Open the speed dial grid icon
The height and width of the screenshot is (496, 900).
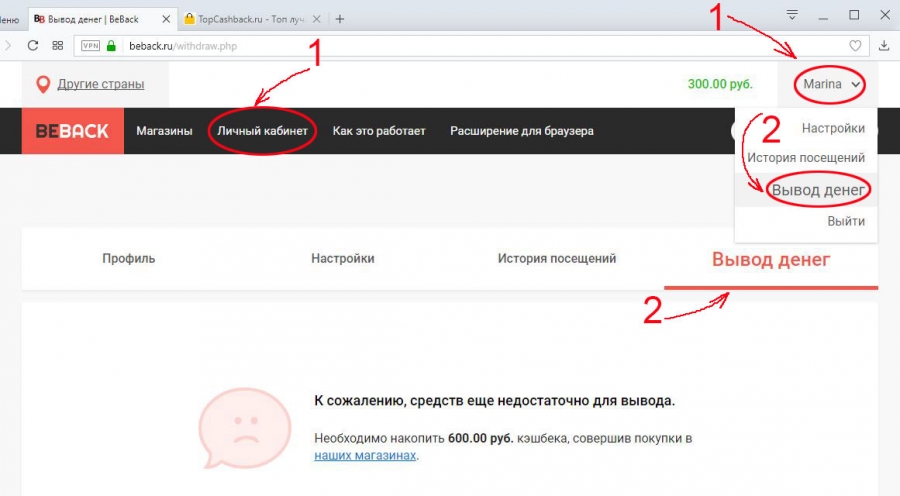point(57,45)
